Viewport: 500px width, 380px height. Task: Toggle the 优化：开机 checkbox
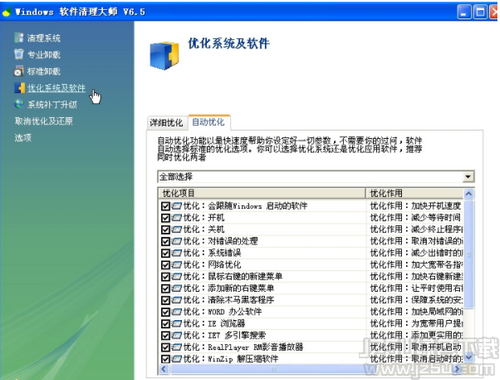point(165,218)
